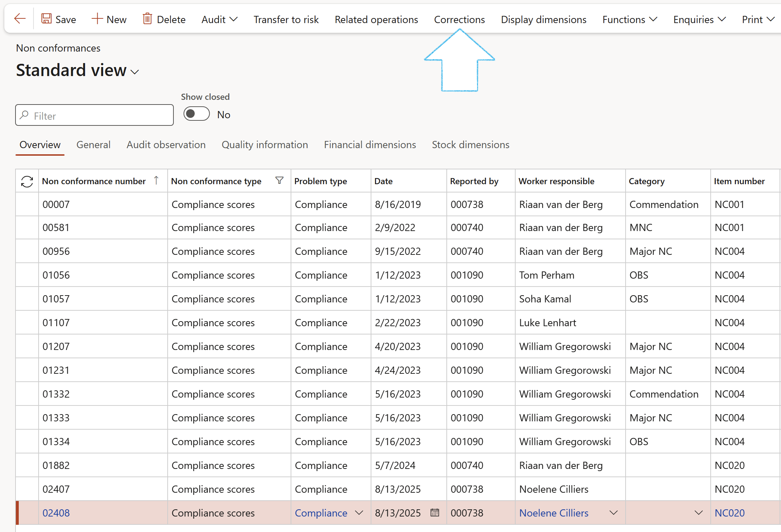The image size is (781, 532).
Task: Click Non conformance type filter funnel icon
Action: [279, 181]
